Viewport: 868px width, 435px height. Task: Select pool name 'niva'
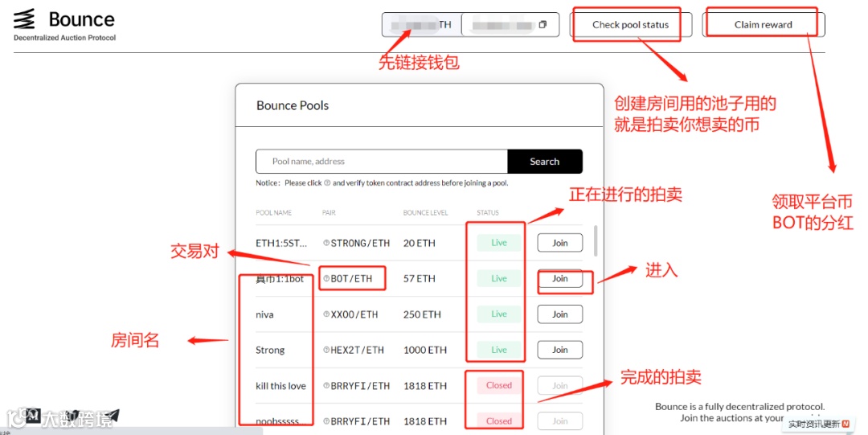tap(264, 314)
